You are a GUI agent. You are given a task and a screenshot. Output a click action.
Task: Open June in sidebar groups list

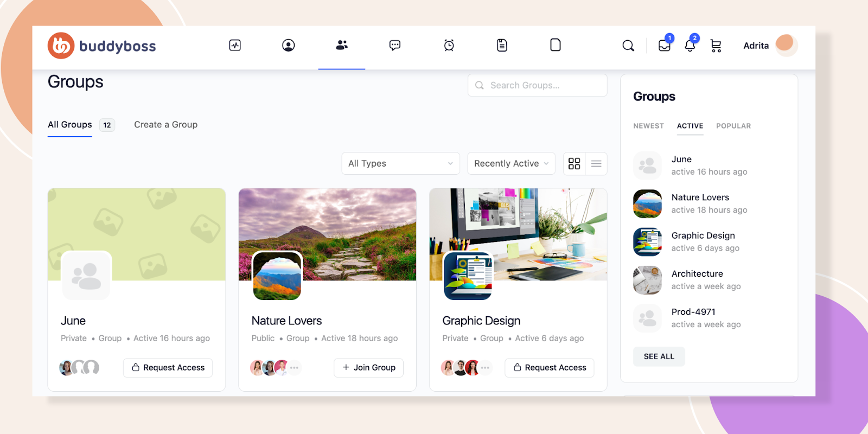click(x=681, y=159)
